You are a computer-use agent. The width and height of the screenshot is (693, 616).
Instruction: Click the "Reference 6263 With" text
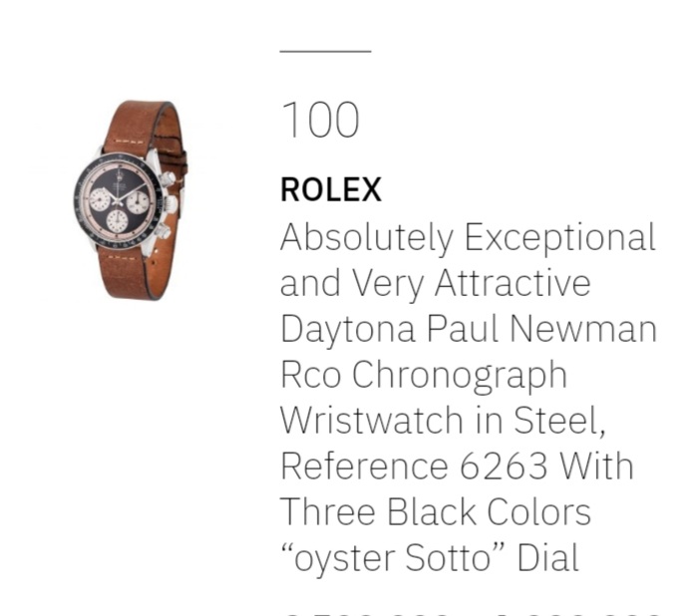tap(457, 465)
